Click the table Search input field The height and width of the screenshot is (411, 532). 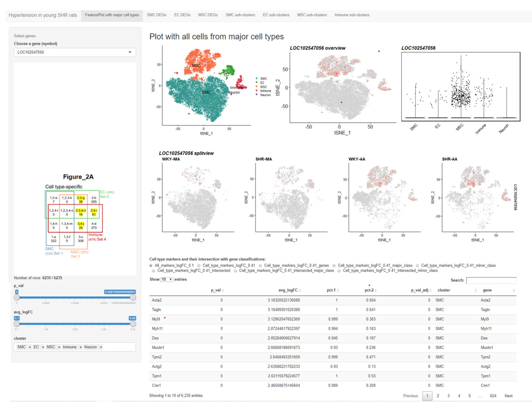click(491, 280)
